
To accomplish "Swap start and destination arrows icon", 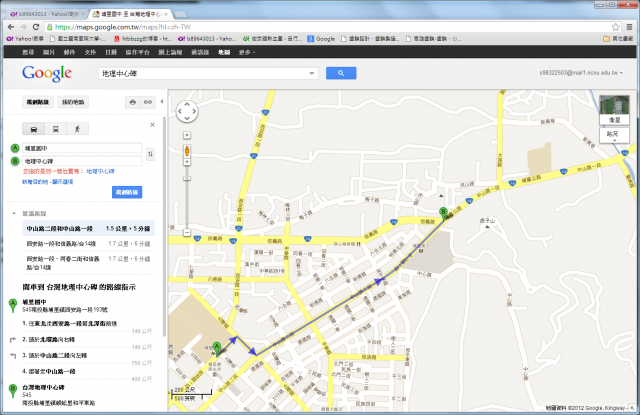I will [150, 154].
